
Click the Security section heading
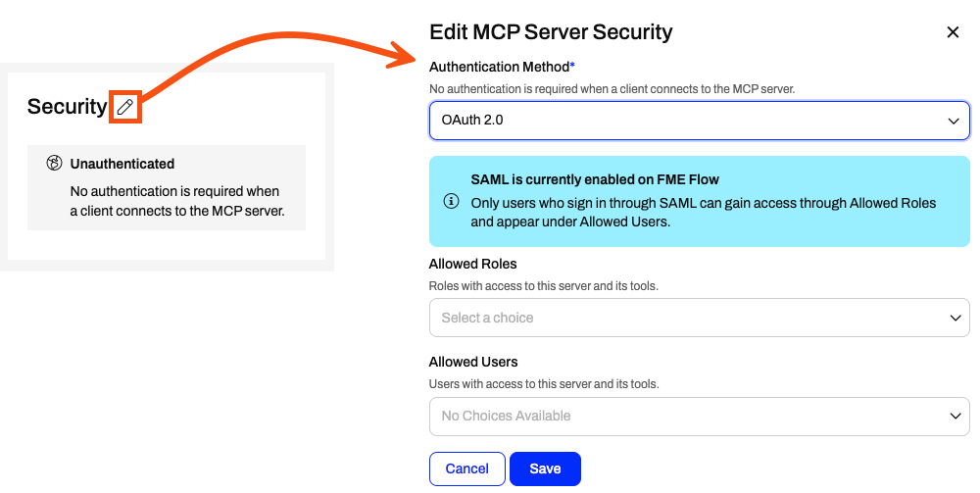67,106
